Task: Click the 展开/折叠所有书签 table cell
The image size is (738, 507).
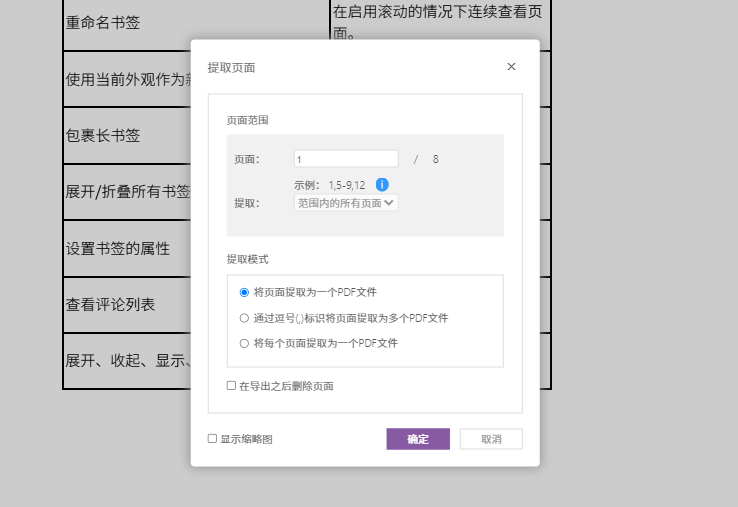Action: (127, 192)
